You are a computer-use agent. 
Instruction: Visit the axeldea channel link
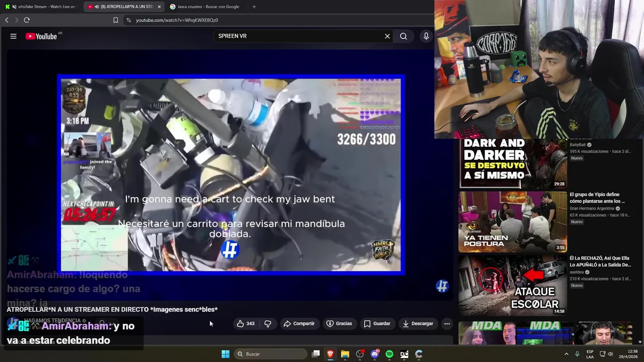(x=577, y=272)
